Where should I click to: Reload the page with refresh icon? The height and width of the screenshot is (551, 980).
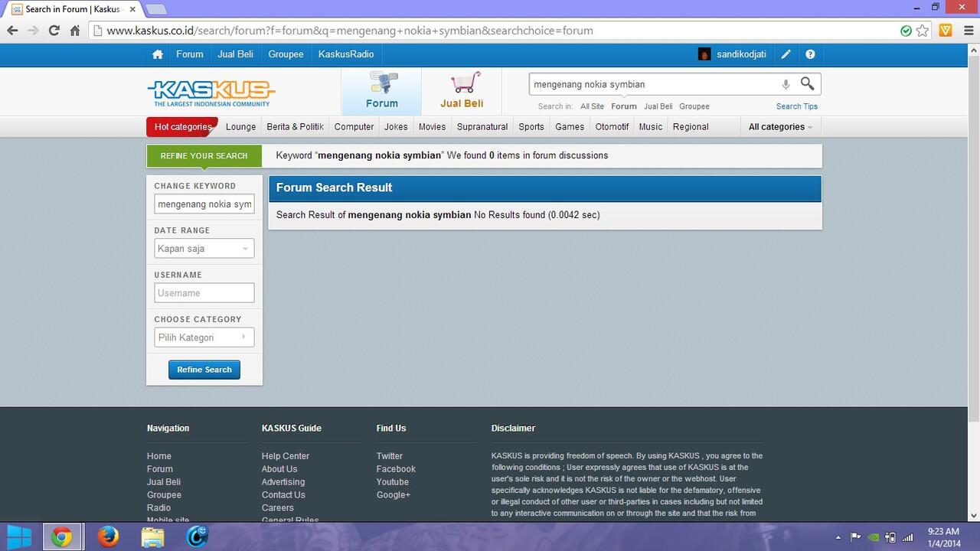point(54,31)
